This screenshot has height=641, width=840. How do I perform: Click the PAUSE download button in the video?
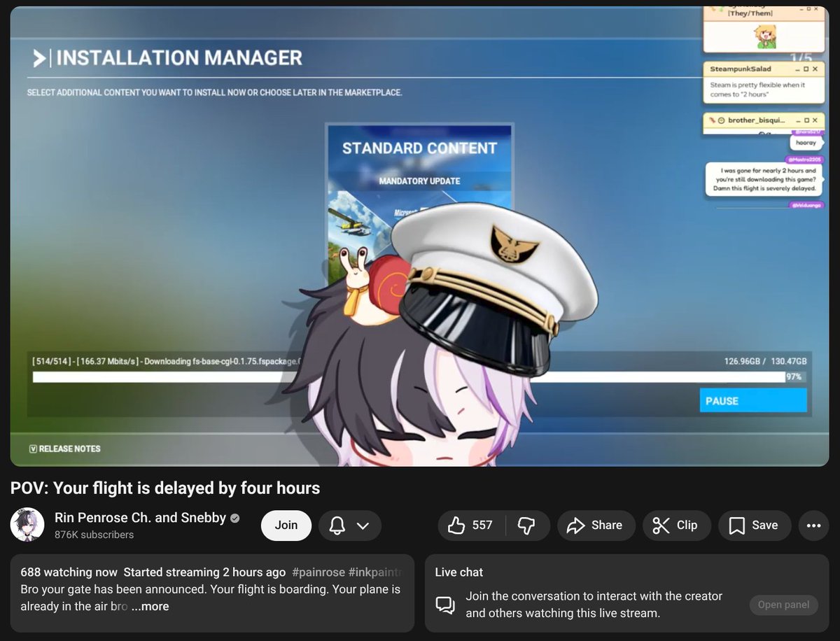[753, 401]
